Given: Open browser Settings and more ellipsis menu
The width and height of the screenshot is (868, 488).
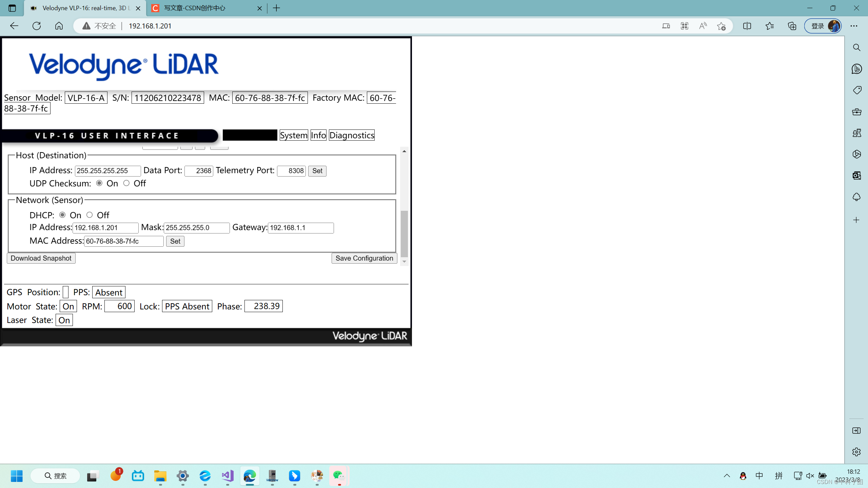Looking at the screenshot, I should pos(854,26).
